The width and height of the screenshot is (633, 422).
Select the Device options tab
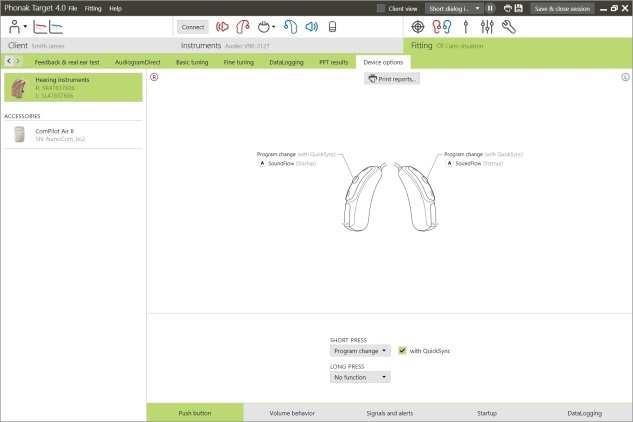coord(383,62)
